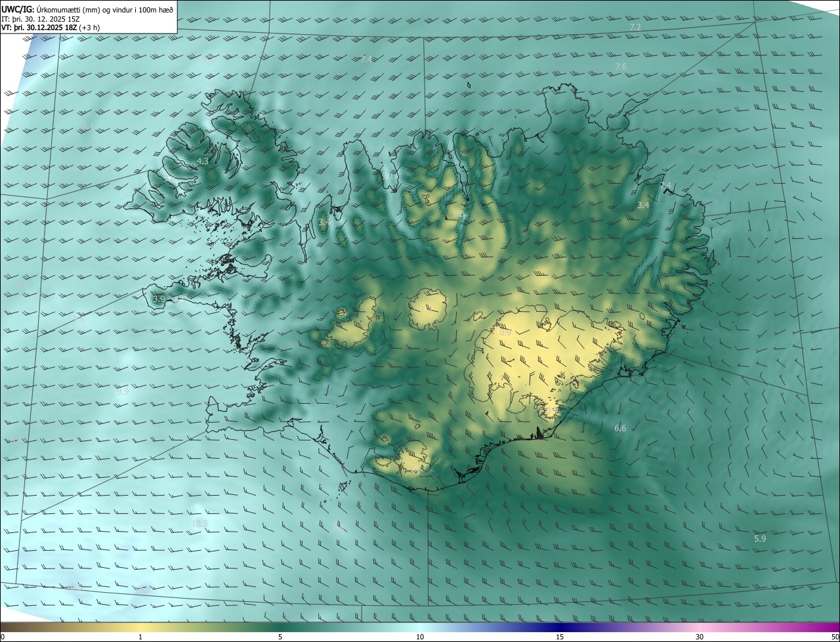
Task: Click the yellow color bar above tick 1
Action: 140,627
